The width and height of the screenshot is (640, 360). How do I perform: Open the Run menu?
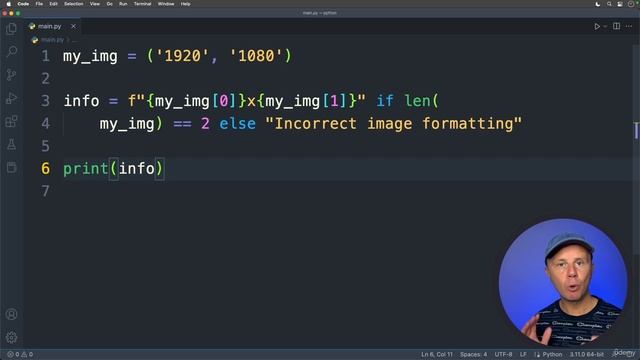tap(123, 4)
